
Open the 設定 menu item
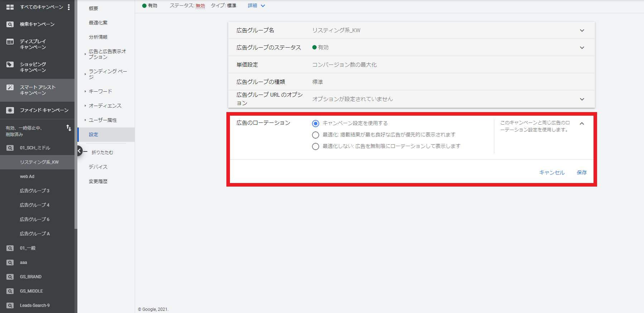(106, 135)
